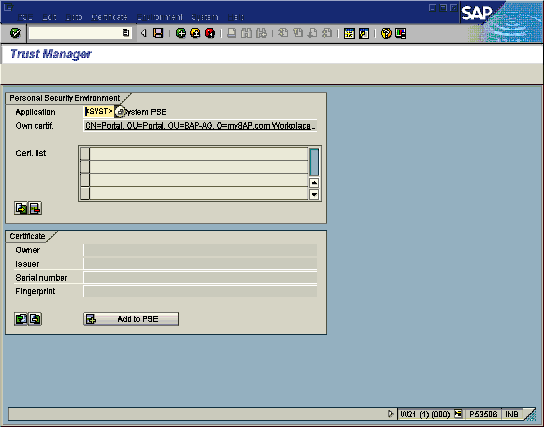This screenshot has width=544, height=427.
Task: Click the Serial number field
Action: click(200, 277)
